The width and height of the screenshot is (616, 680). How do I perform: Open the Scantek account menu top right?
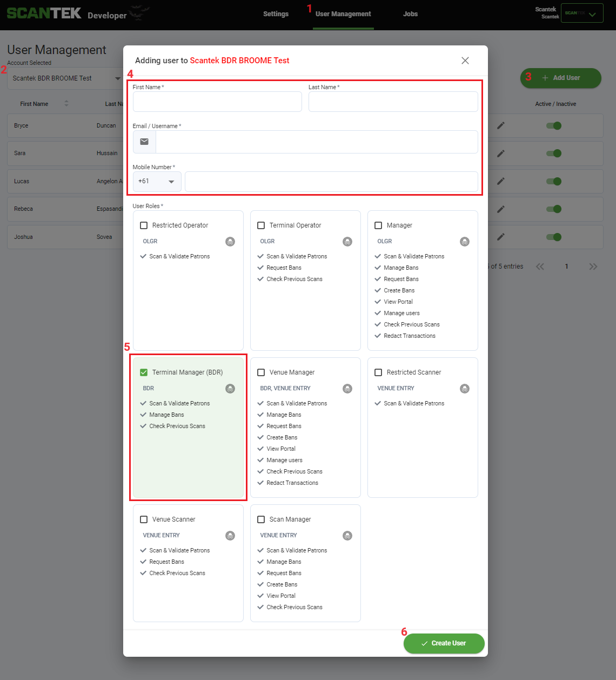click(582, 13)
